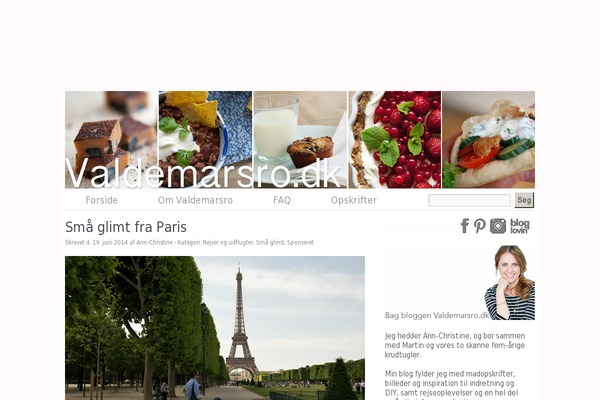Image resolution: width=600 pixels, height=400 pixels.
Task: Open the Rejser og udflugter category link
Action: [x=228, y=242]
